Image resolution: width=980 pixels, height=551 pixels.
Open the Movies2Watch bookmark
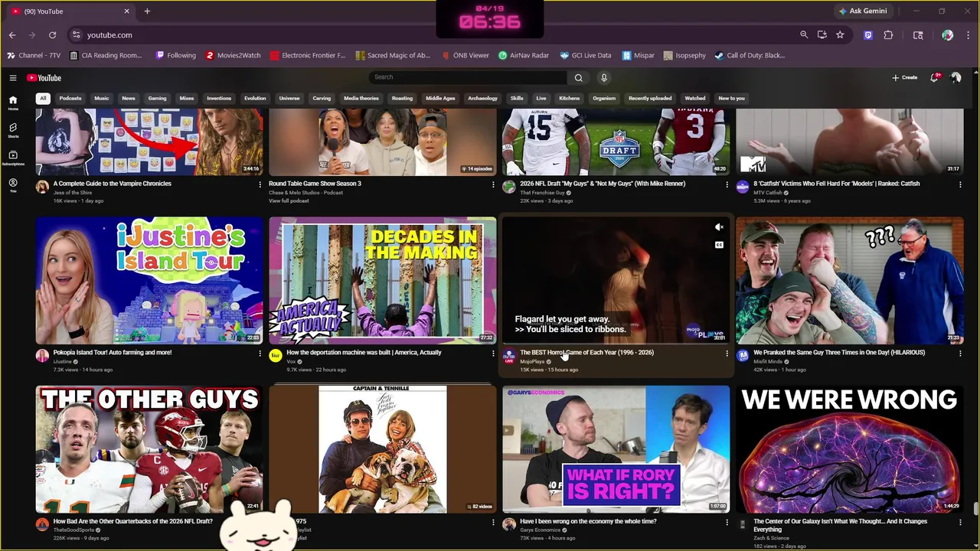pos(233,55)
